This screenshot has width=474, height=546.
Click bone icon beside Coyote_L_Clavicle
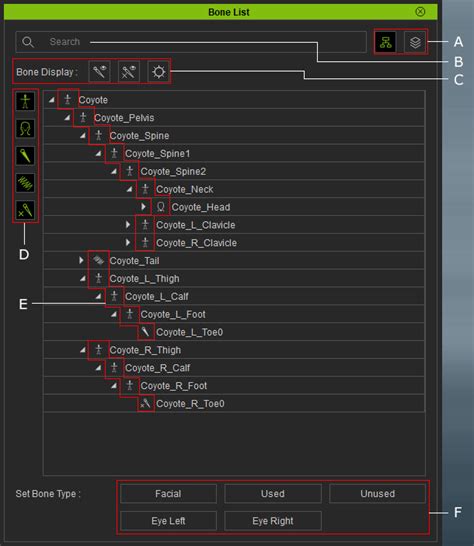point(145,225)
